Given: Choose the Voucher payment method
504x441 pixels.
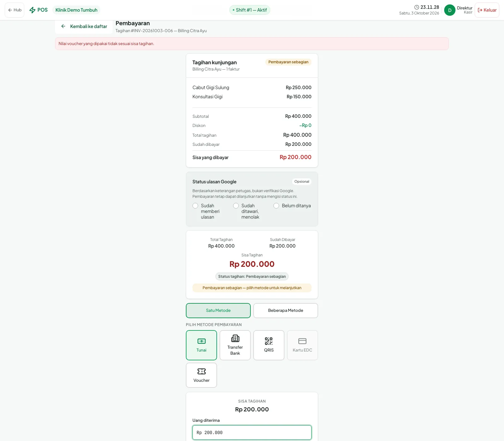Looking at the screenshot, I should point(201,375).
